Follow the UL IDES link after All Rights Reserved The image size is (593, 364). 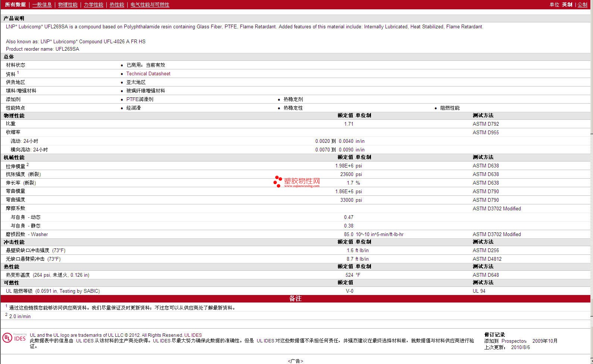tap(193, 335)
